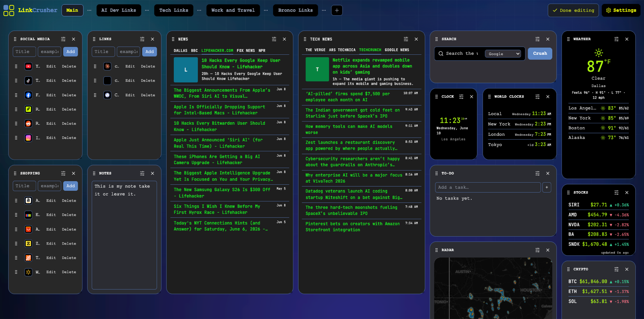Select the Fox News source tab
The height and width of the screenshot is (319, 644).
coord(246,51)
